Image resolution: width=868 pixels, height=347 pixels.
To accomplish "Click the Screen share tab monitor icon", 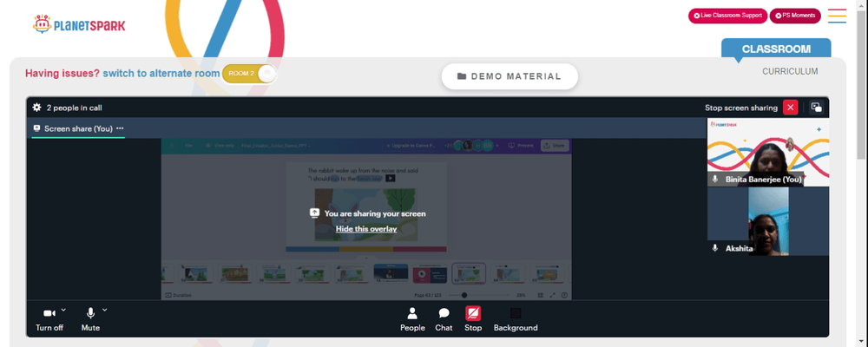I will click(x=37, y=128).
